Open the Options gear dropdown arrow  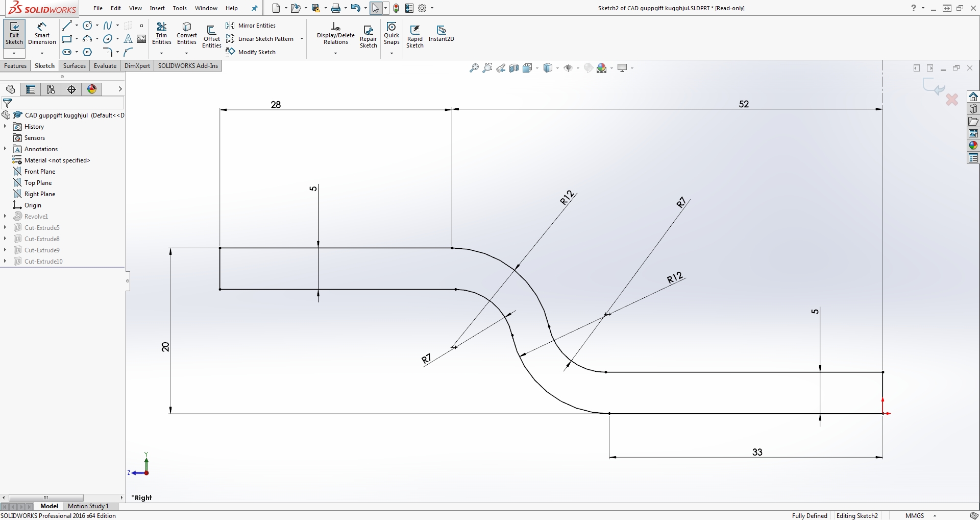[x=432, y=8]
